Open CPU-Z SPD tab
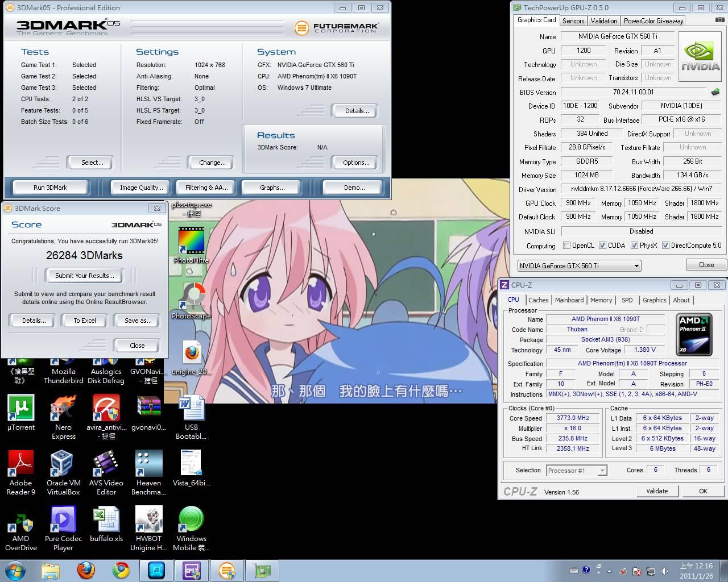This screenshot has width=728, height=582. pyautogui.click(x=627, y=300)
